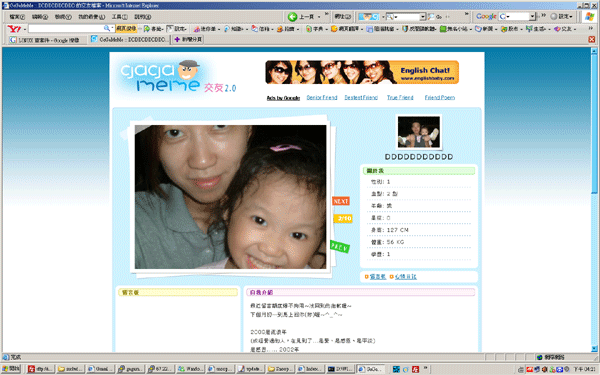This screenshot has height=375, width=600.
Task: Click the green Back arrow button
Action: click(x=292, y=16)
